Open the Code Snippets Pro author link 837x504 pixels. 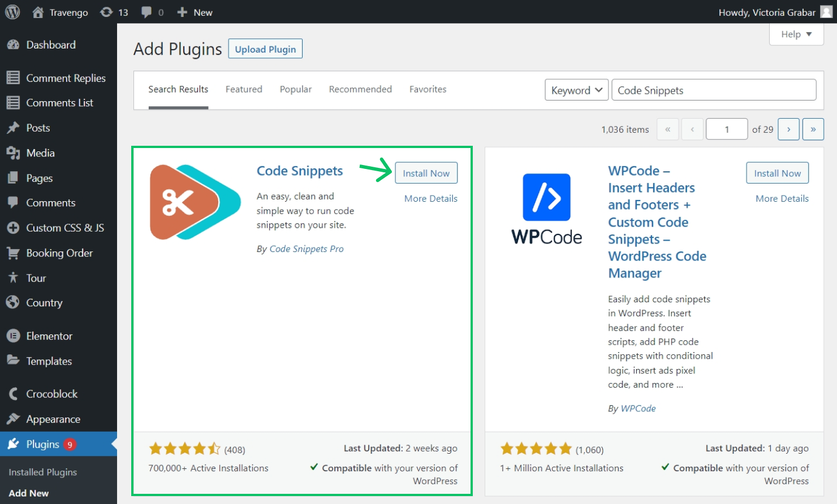click(307, 249)
